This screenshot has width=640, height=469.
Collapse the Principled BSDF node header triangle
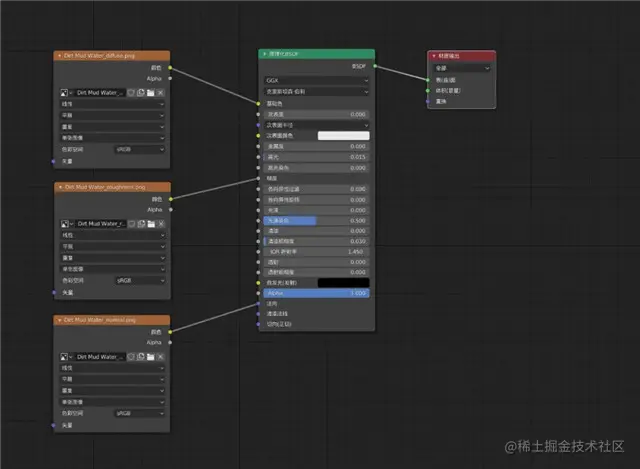(x=264, y=54)
